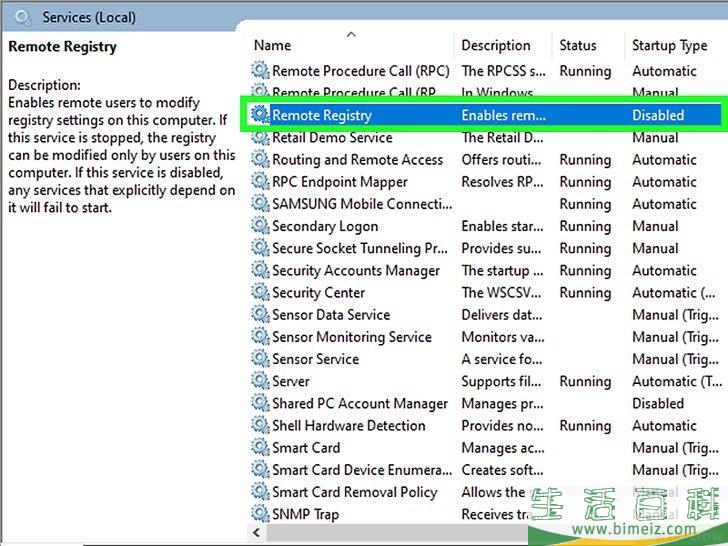This screenshot has height=546, width=728.
Task: Click the Secondary Logon service gear icon
Action: [260, 226]
